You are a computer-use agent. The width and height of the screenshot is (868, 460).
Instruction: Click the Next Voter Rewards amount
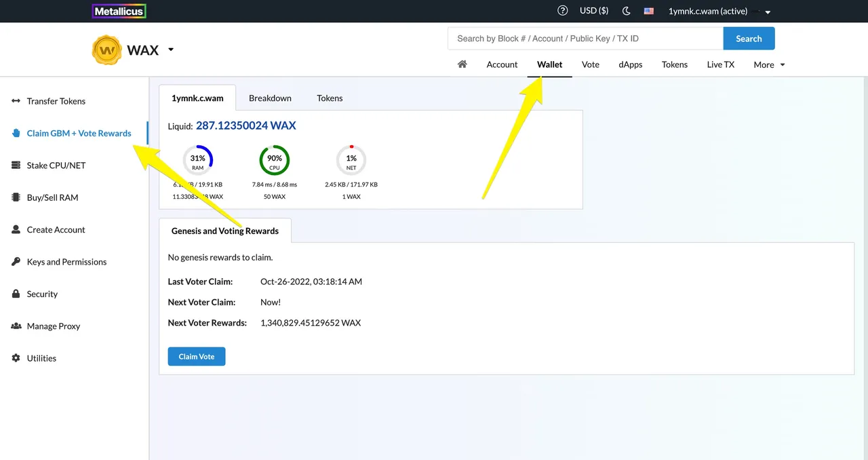(311, 323)
